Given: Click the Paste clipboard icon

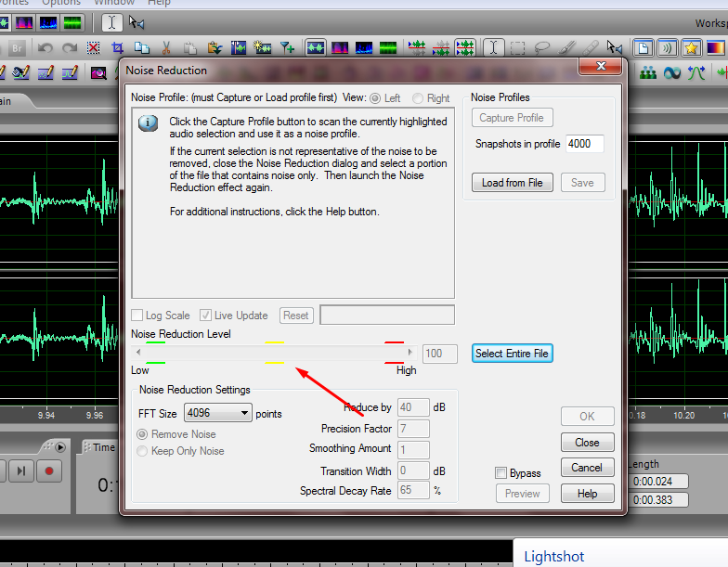Looking at the screenshot, I should pos(189,48).
